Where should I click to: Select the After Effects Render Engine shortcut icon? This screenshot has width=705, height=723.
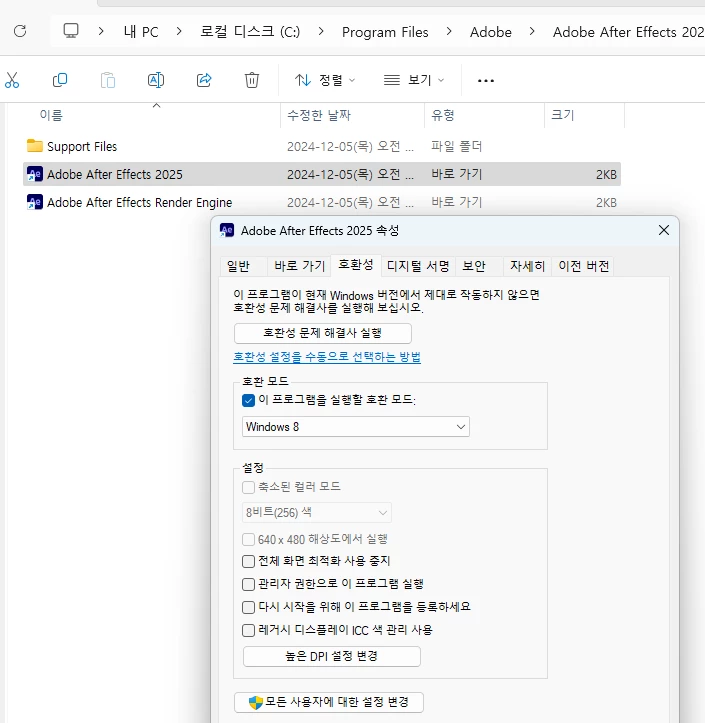35,202
